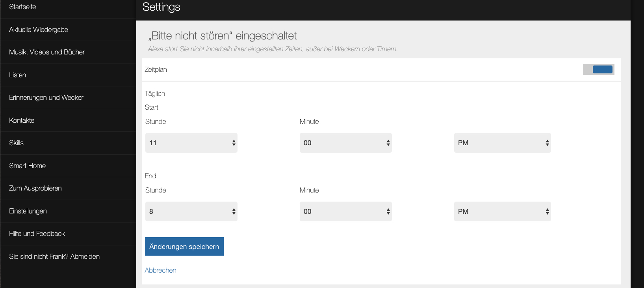Open the Start Minute dropdown
This screenshot has height=288, width=644.
[345, 143]
